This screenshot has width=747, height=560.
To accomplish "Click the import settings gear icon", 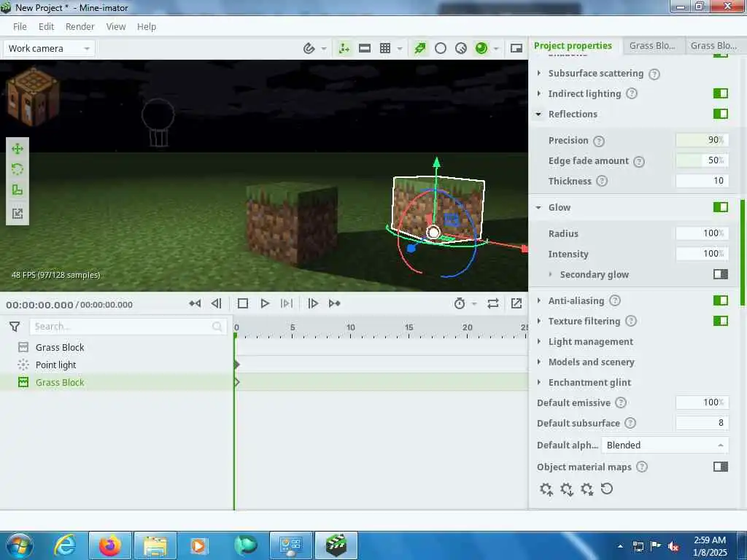I will click(x=546, y=489).
